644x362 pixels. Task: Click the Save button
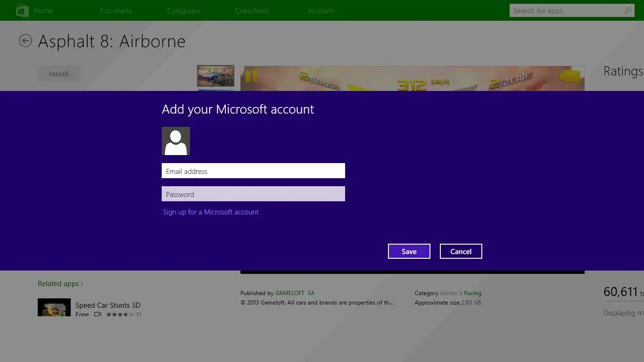tap(409, 251)
